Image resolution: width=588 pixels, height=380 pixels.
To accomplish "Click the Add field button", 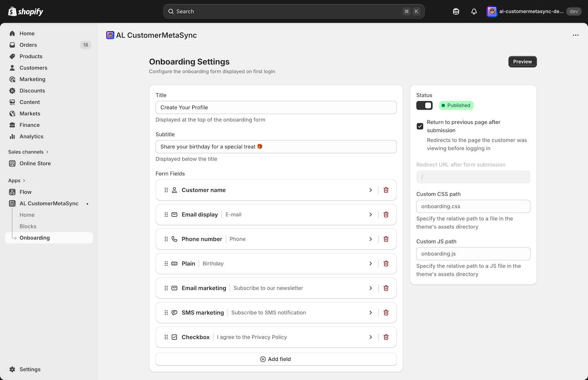I will click(x=276, y=359).
